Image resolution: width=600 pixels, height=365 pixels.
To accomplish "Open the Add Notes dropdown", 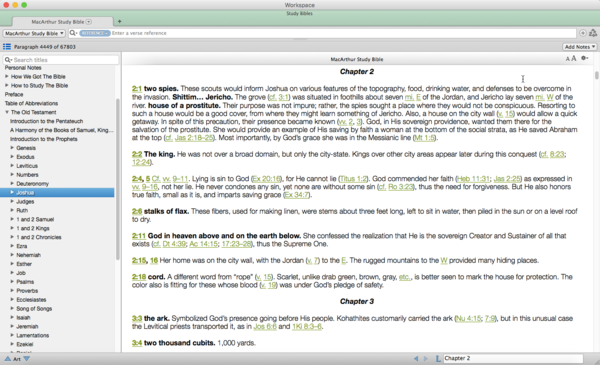I will point(580,47).
